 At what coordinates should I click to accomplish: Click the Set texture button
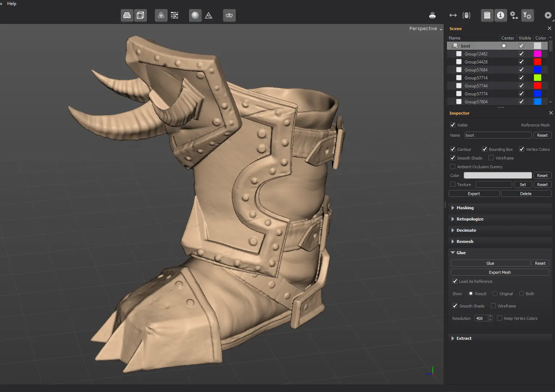tap(523, 185)
